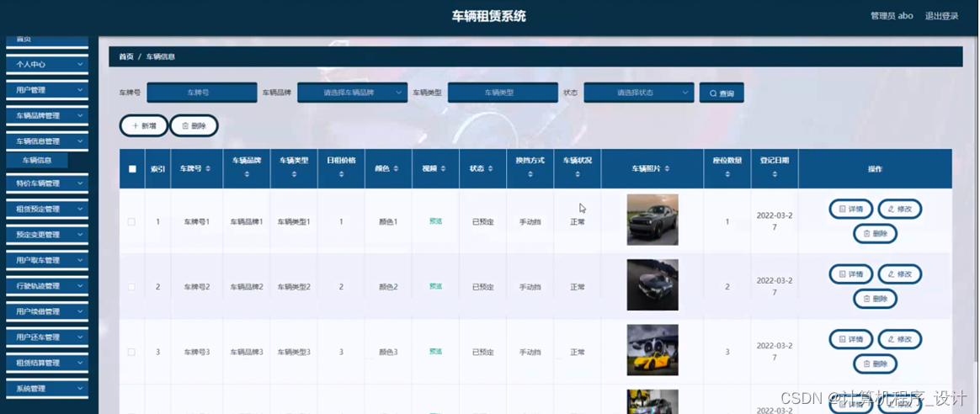Open the 状态 filter dropdown
980x414 pixels.
point(639,93)
